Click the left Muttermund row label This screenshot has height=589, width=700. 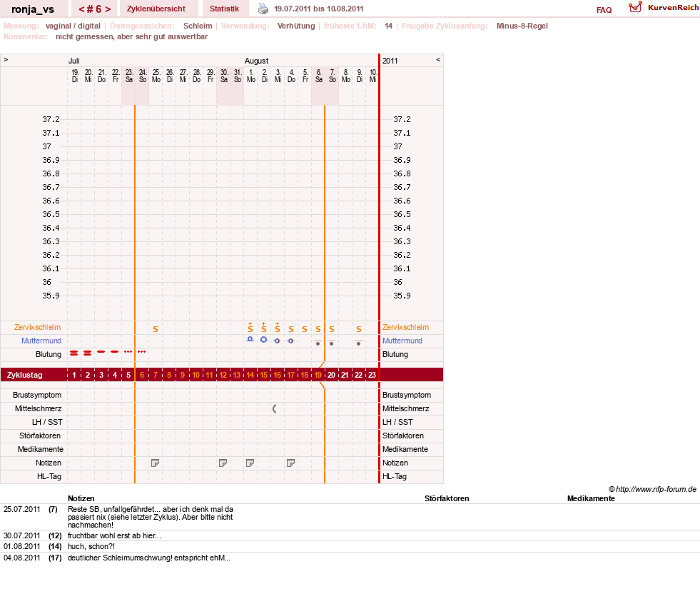[41, 341]
